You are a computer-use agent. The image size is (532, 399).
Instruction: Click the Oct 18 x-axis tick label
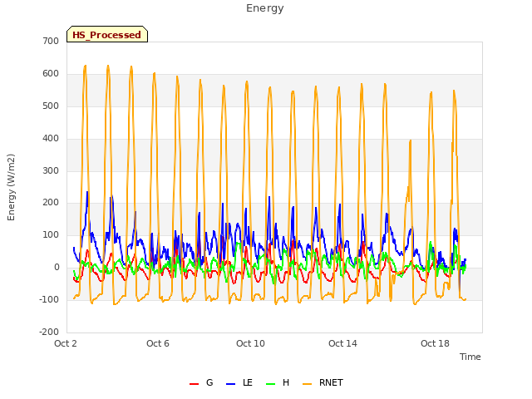pyautogui.click(x=435, y=343)
